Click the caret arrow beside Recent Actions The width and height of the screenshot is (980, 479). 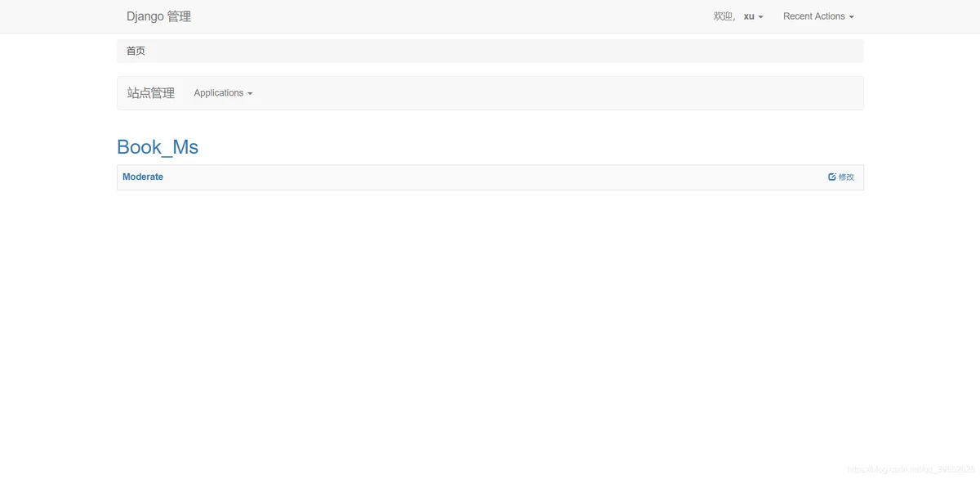coord(851,17)
